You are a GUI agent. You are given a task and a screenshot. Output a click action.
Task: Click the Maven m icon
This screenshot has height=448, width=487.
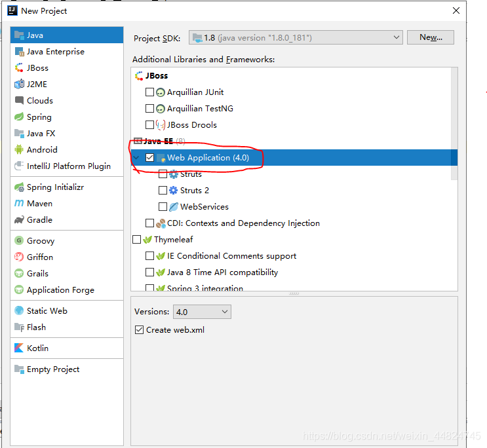point(19,203)
